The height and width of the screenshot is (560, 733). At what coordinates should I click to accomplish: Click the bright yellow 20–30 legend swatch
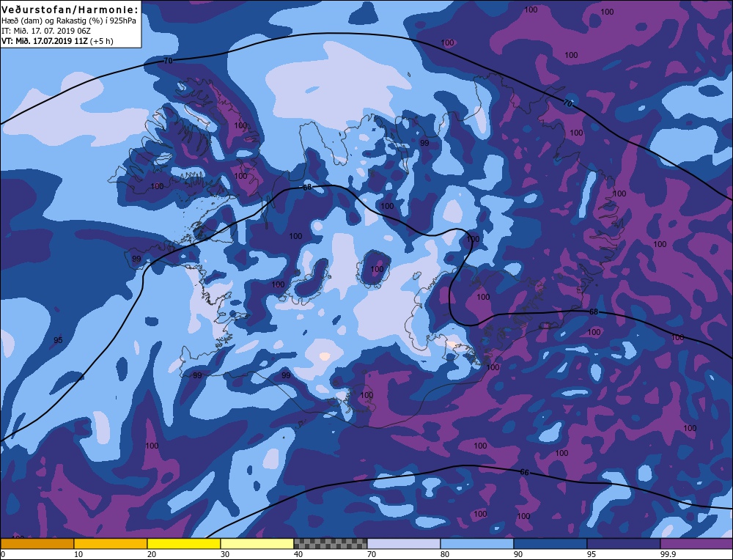(x=184, y=544)
